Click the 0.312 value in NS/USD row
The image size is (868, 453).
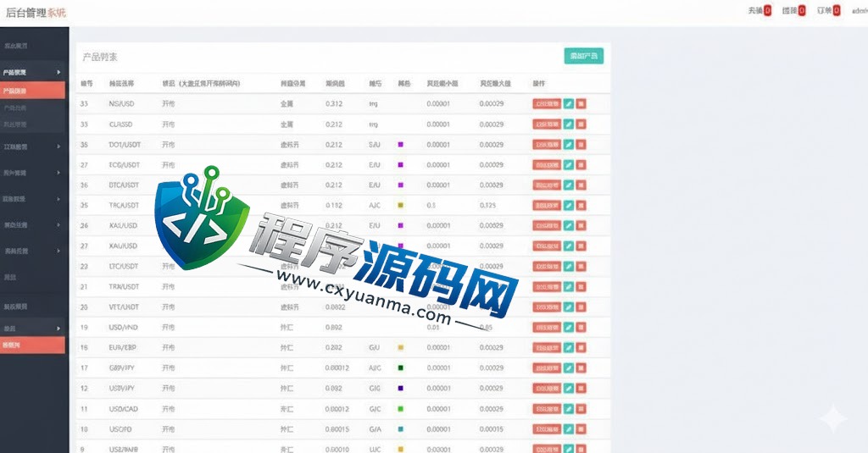tap(334, 103)
